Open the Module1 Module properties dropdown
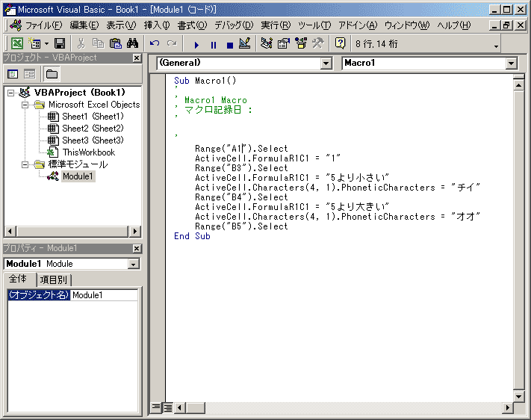This screenshot has width=531, height=420. (x=134, y=264)
